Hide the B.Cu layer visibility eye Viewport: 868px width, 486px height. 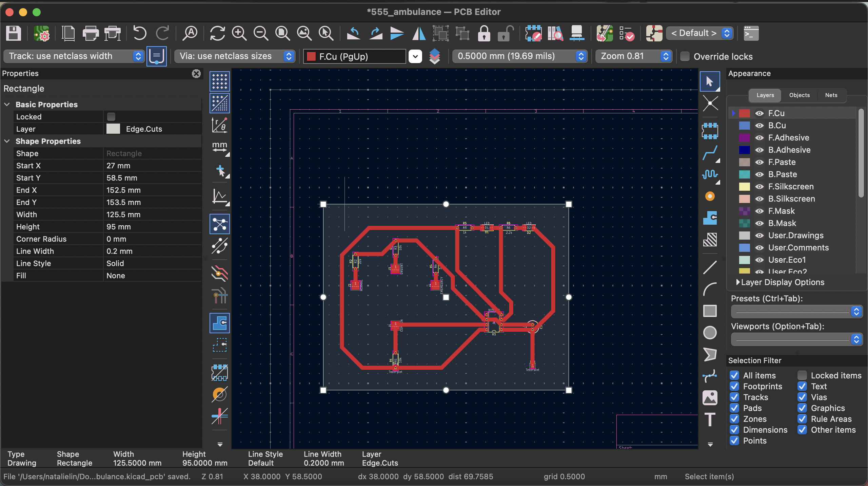coord(759,126)
